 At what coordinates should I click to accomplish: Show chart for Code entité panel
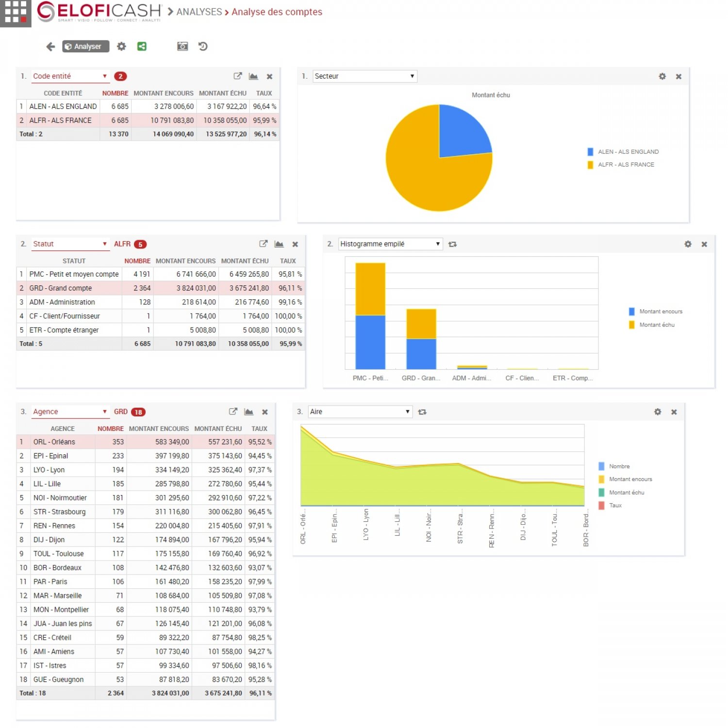pyautogui.click(x=253, y=76)
